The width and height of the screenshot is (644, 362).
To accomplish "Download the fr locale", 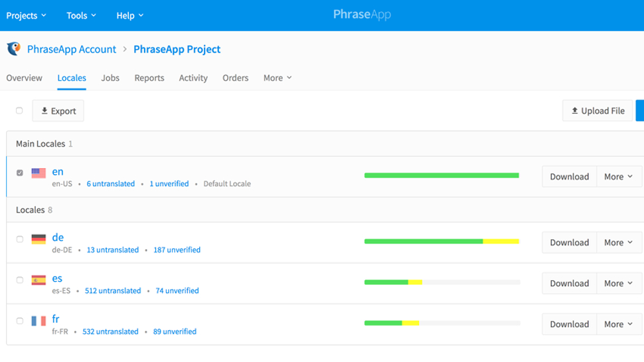I will (569, 324).
